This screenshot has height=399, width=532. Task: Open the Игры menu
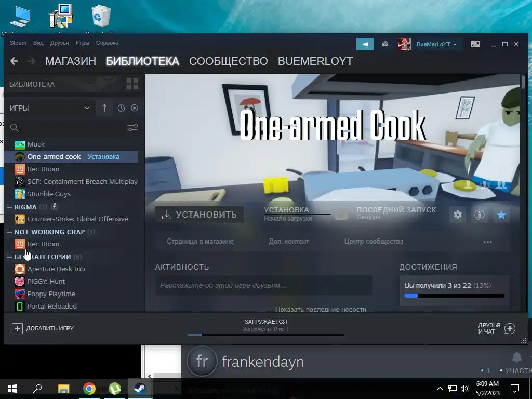83,43
